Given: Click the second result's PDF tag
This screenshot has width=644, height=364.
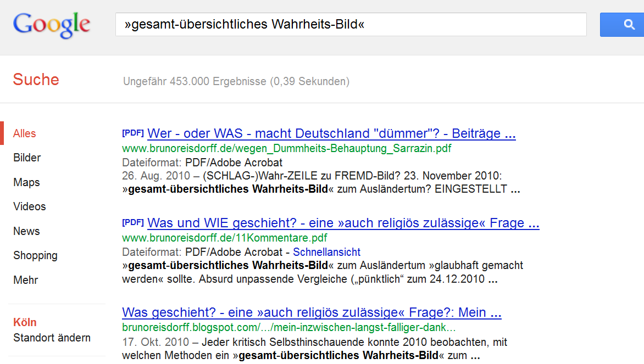Looking at the screenshot, I should [x=132, y=222].
